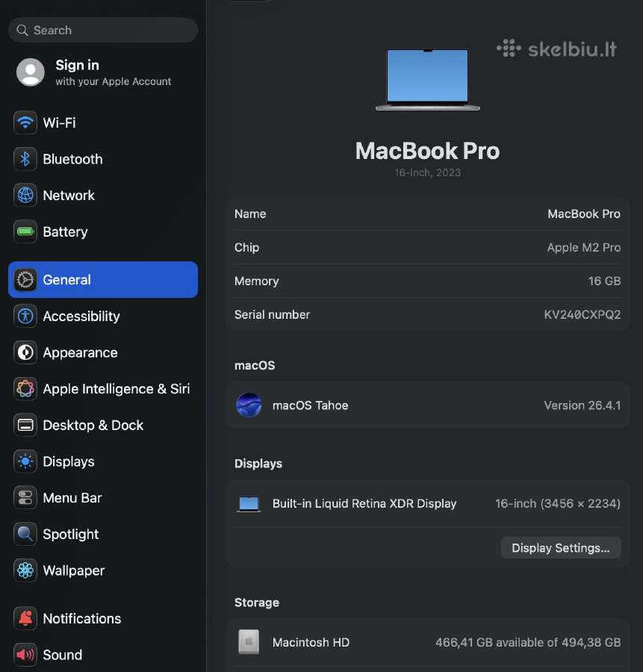
Task: Open the Appearance settings pane
Action: coord(103,352)
